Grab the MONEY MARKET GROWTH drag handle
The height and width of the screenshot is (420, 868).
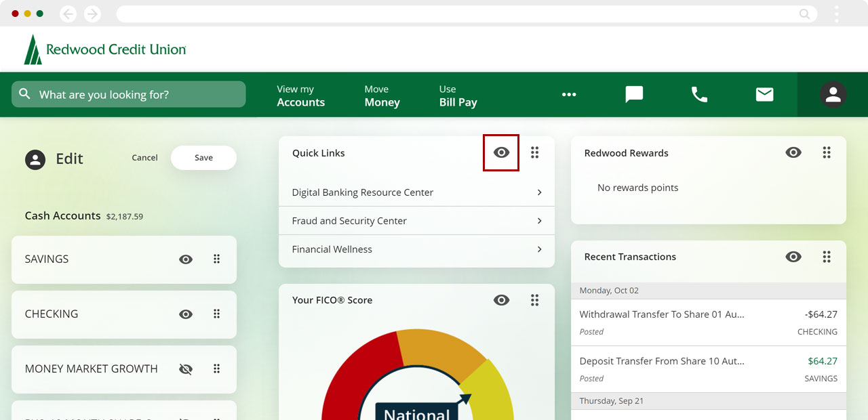pos(217,369)
